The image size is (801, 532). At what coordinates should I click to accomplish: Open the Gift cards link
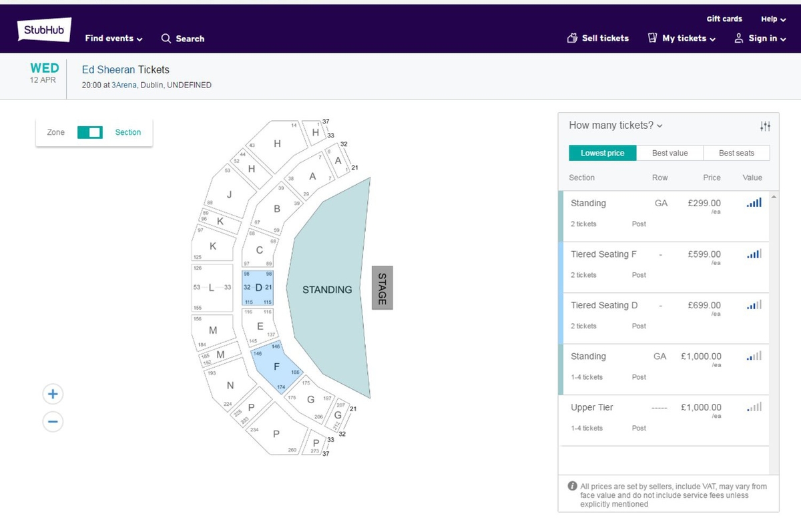pyautogui.click(x=724, y=19)
